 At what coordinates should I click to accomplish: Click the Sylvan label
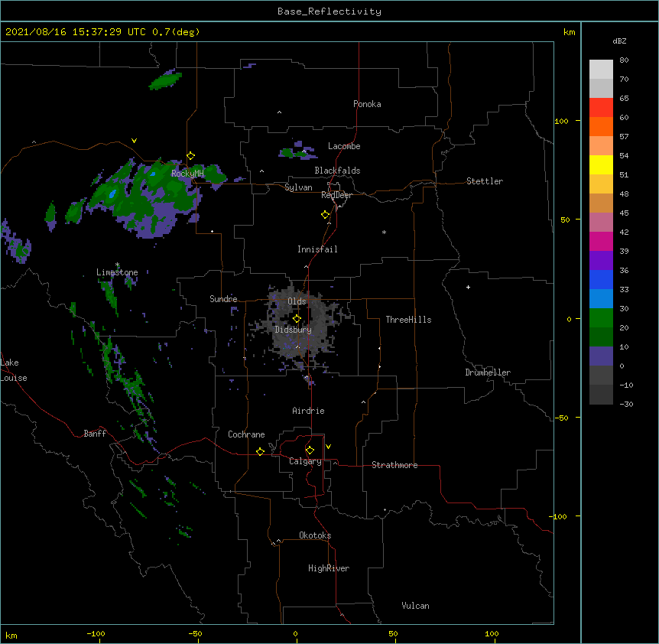tap(298, 187)
